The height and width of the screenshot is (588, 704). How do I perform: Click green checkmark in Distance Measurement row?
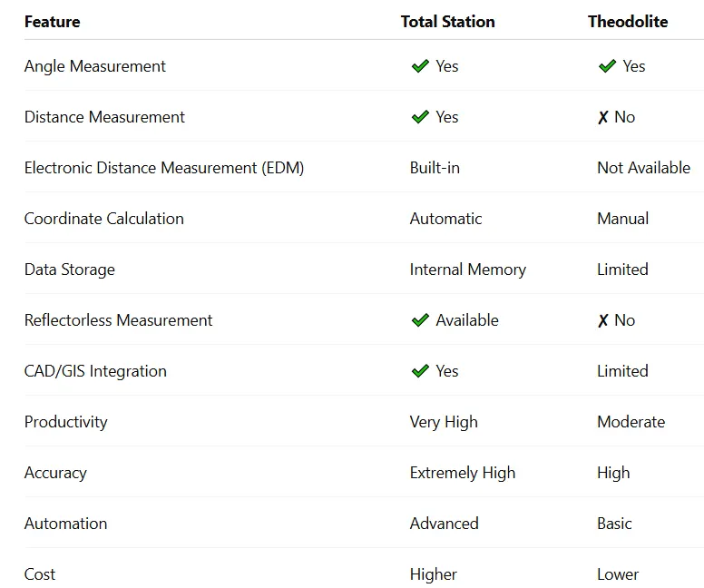(x=420, y=117)
